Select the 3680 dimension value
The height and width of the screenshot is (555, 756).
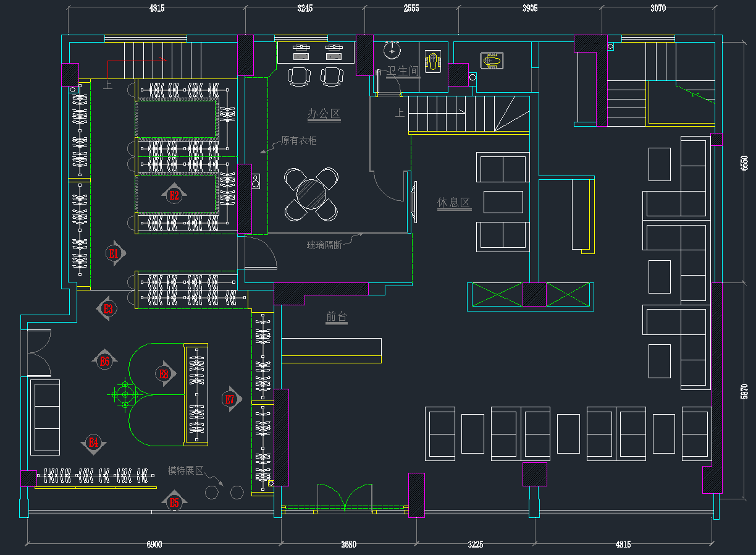point(348,544)
